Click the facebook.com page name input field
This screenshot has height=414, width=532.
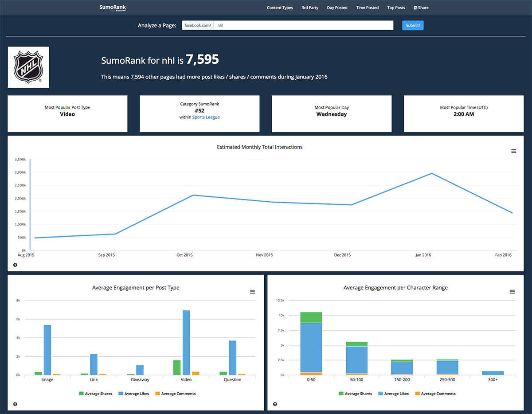pos(303,26)
